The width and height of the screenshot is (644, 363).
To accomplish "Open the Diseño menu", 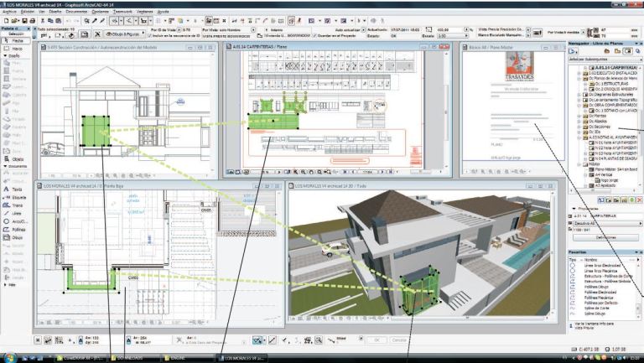I will click(x=55, y=12).
